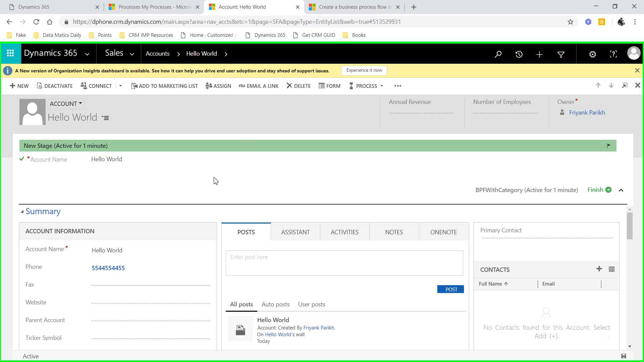Collapse the Summary section

click(x=22, y=212)
